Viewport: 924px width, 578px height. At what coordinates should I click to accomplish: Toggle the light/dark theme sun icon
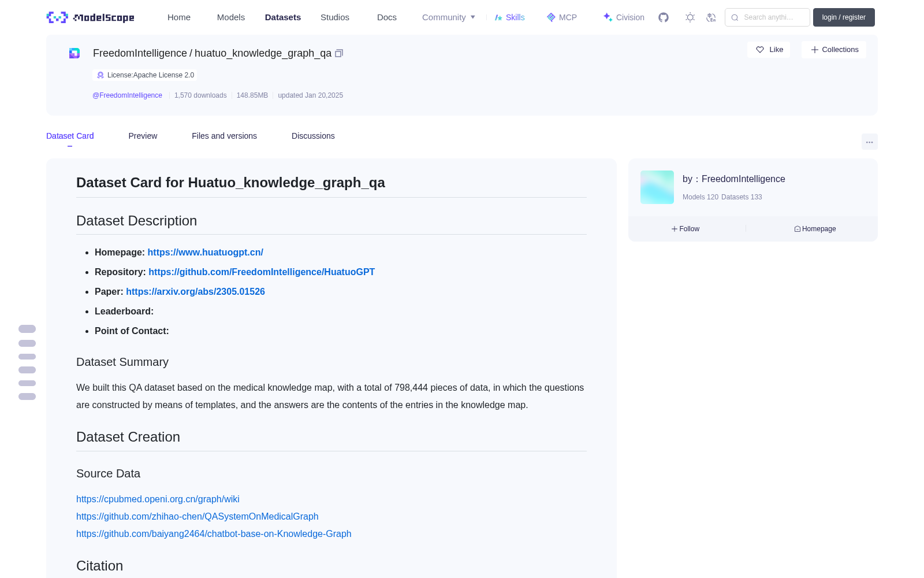(690, 17)
